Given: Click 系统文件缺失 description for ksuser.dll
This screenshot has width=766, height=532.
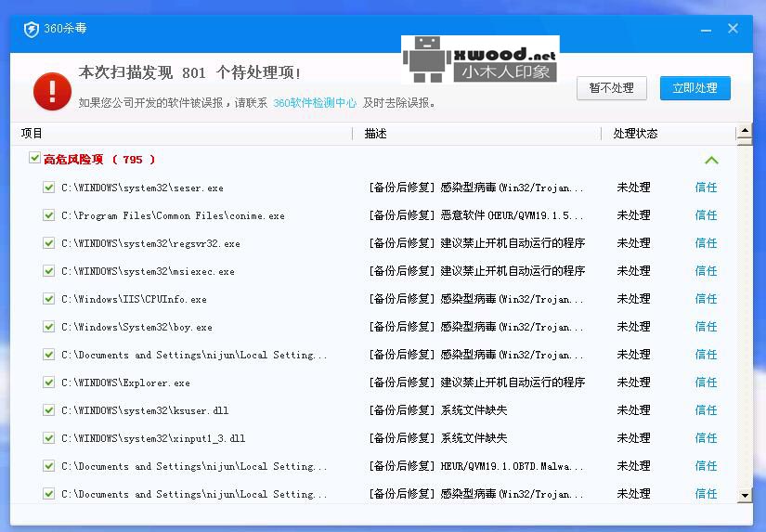Looking at the screenshot, I should [438, 410].
